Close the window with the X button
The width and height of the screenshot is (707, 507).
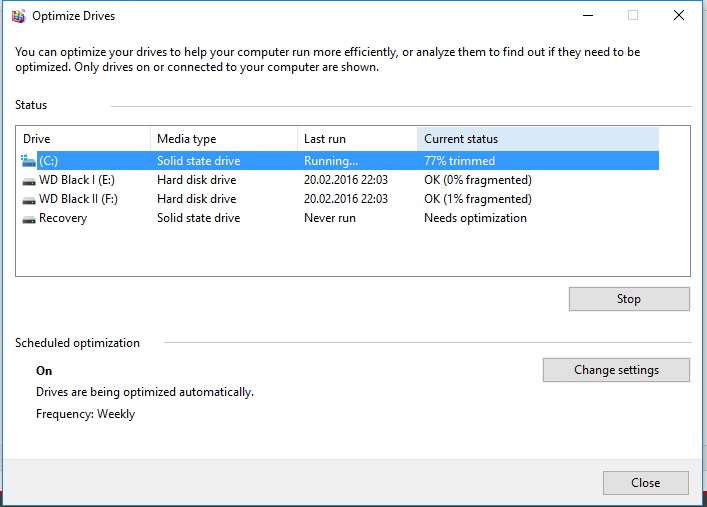pyautogui.click(x=679, y=16)
